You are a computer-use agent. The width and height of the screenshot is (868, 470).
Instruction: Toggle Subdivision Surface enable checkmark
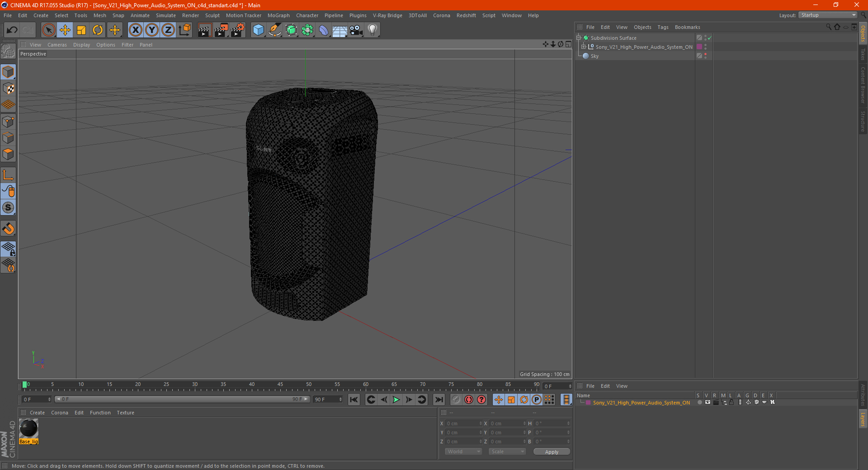710,38
